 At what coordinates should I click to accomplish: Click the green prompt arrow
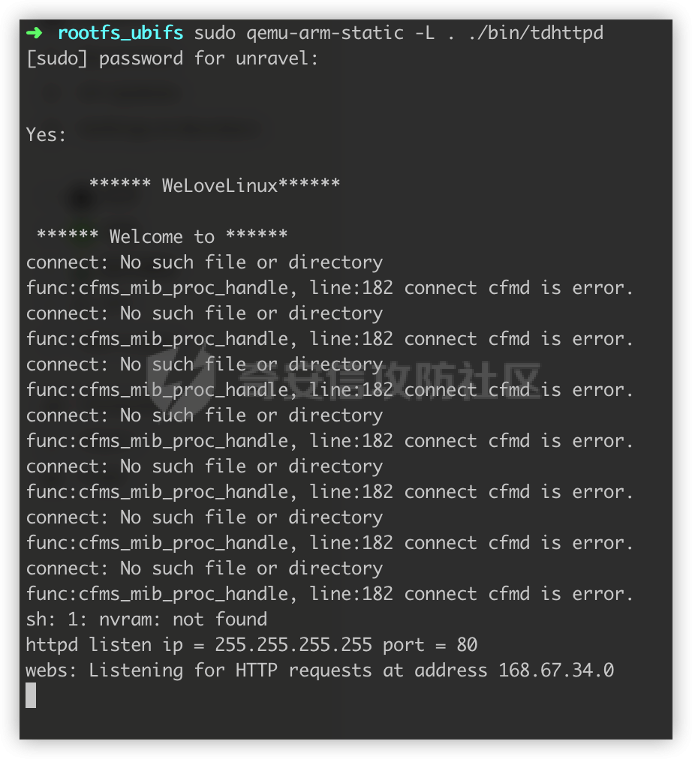[x=35, y=33]
